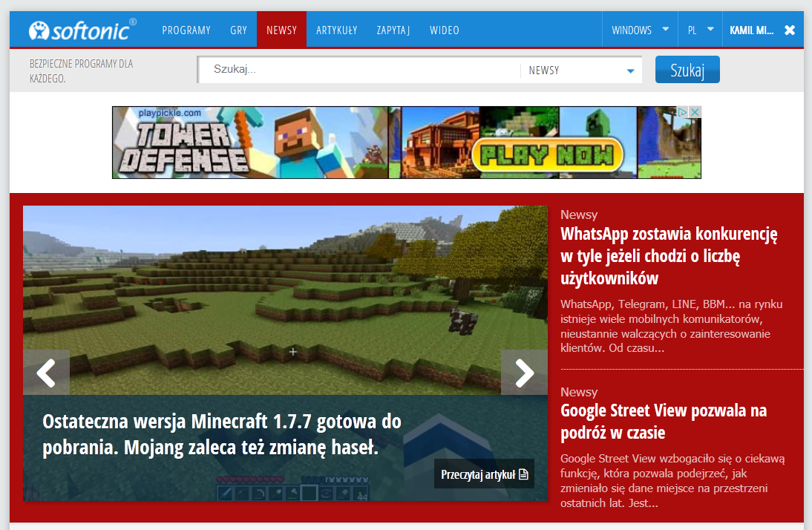Open the Artykuły section
This screenshot has height=530, width=812.
tap(336, 30)
